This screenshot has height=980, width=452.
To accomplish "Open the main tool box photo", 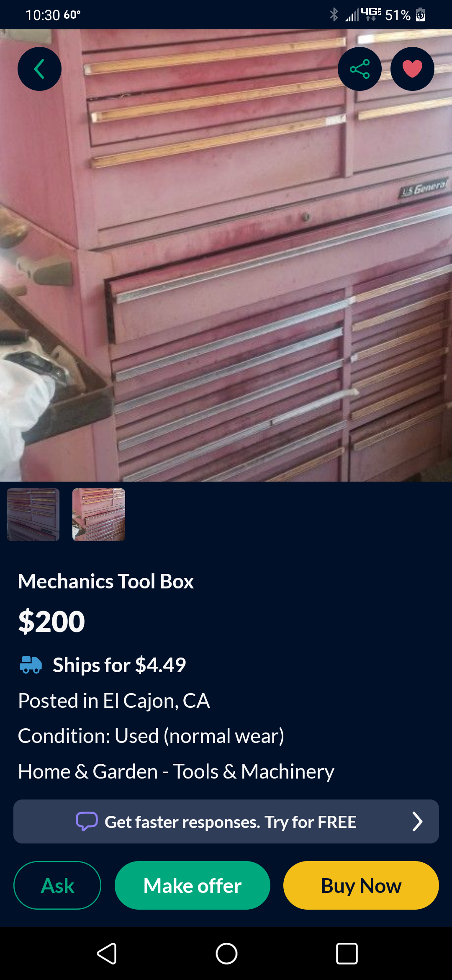I will click(x=226, y=255).
